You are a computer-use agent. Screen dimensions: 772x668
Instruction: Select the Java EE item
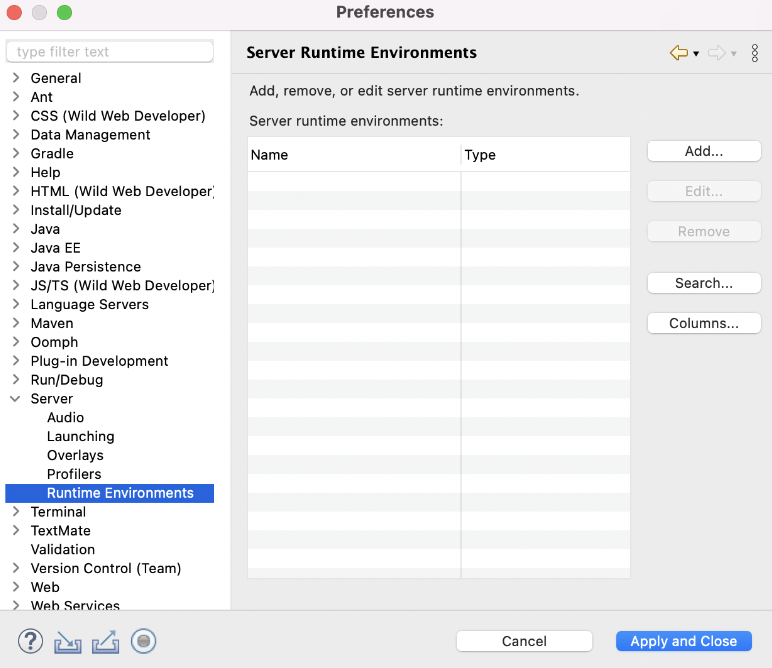(56, 248)
